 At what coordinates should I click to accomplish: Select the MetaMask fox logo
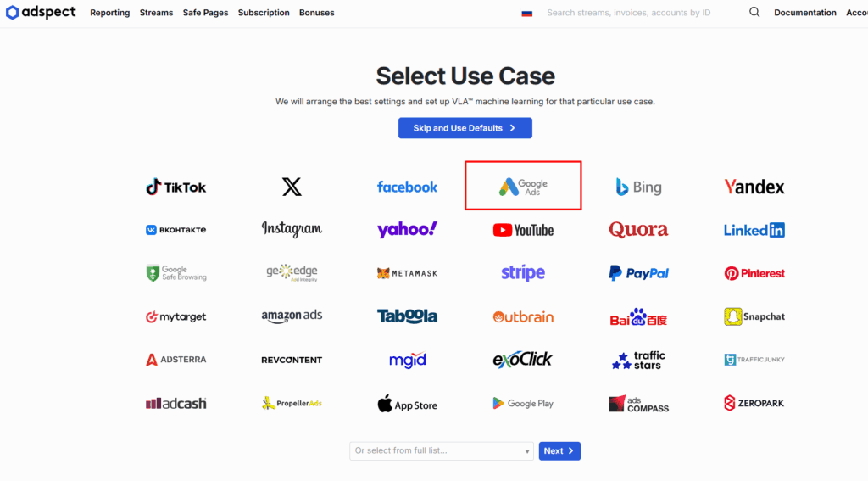pyautogui.click(x=384, y=273)
